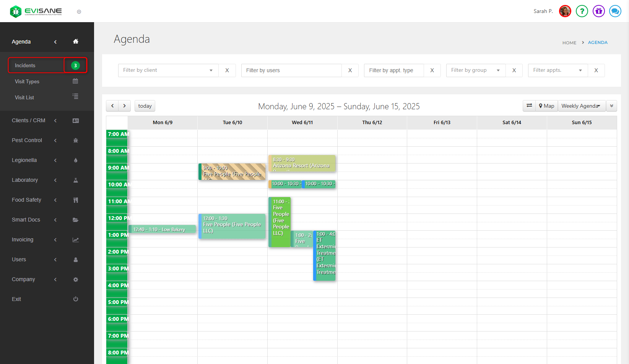Image resolution: width=629 pixels, height=364 pixels.
Task: Expand the Legionella chevron
Action: coord(55,160)
